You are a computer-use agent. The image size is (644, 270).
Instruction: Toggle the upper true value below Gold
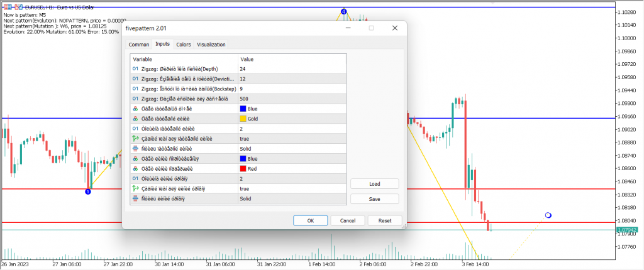point(245,138)
